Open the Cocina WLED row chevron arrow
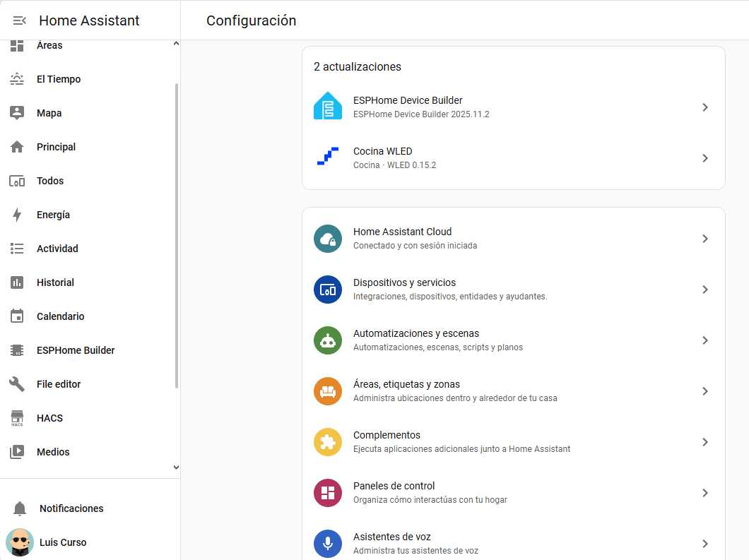The image size is (749, 560). click(704, 158)
